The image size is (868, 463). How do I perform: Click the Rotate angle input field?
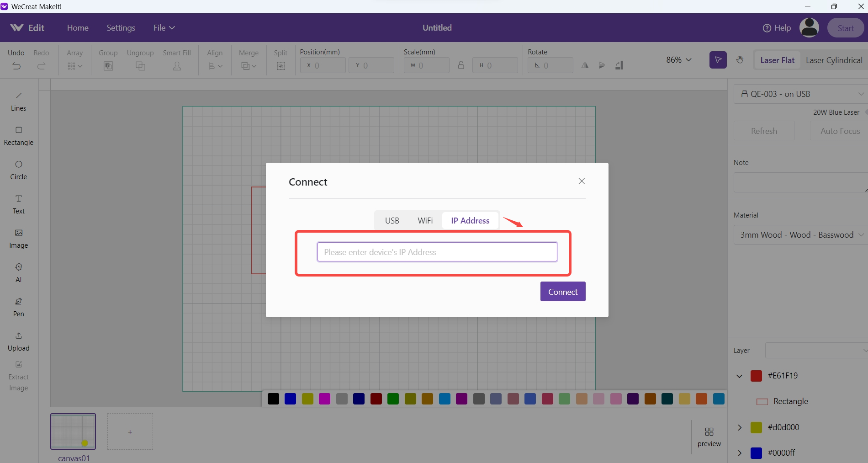point(550,65)
